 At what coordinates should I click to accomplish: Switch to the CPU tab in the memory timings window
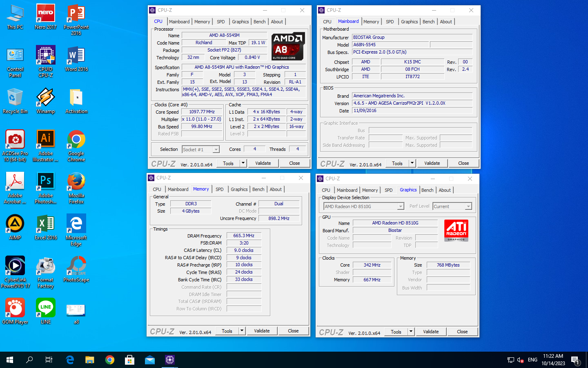(157, 189)
